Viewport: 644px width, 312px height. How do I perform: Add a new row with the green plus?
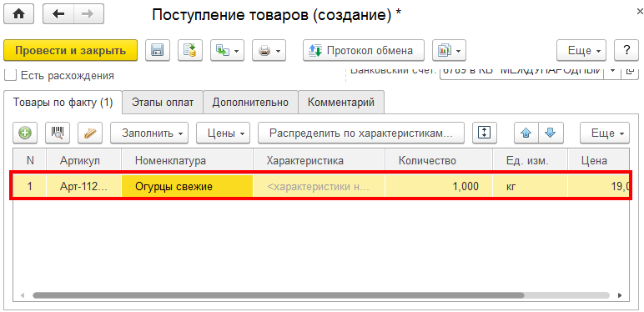25,133
